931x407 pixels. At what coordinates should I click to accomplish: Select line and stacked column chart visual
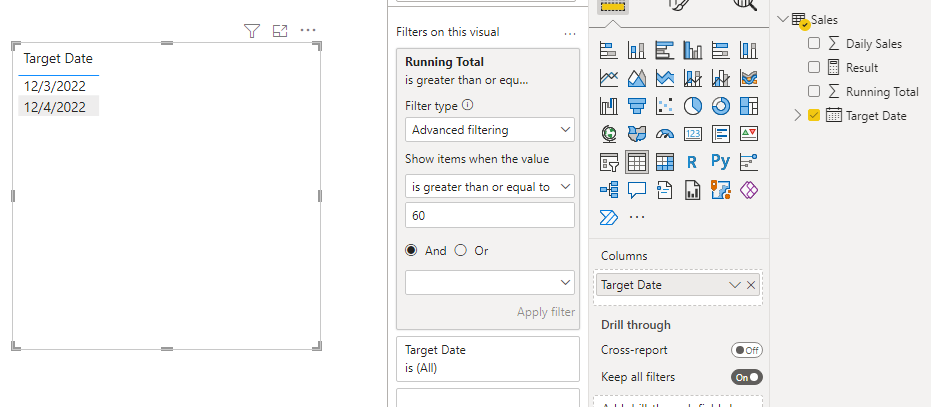click(693, 78)
